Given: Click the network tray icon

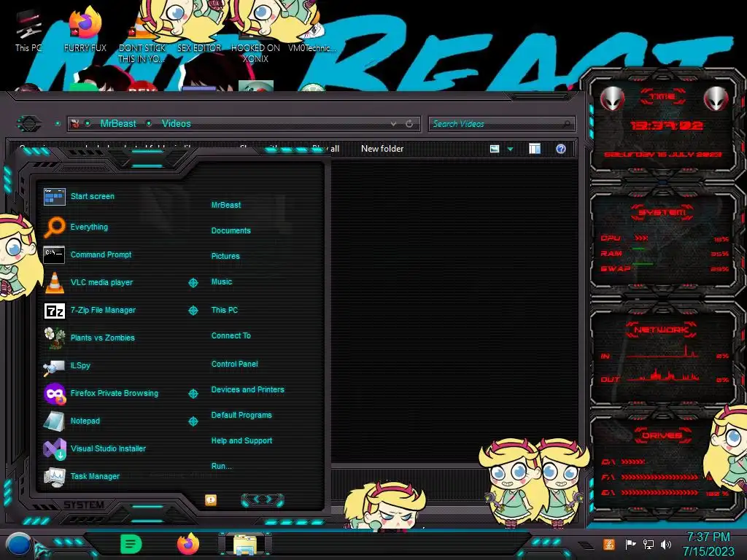Looking at the screenshot, I should [648, 544].
